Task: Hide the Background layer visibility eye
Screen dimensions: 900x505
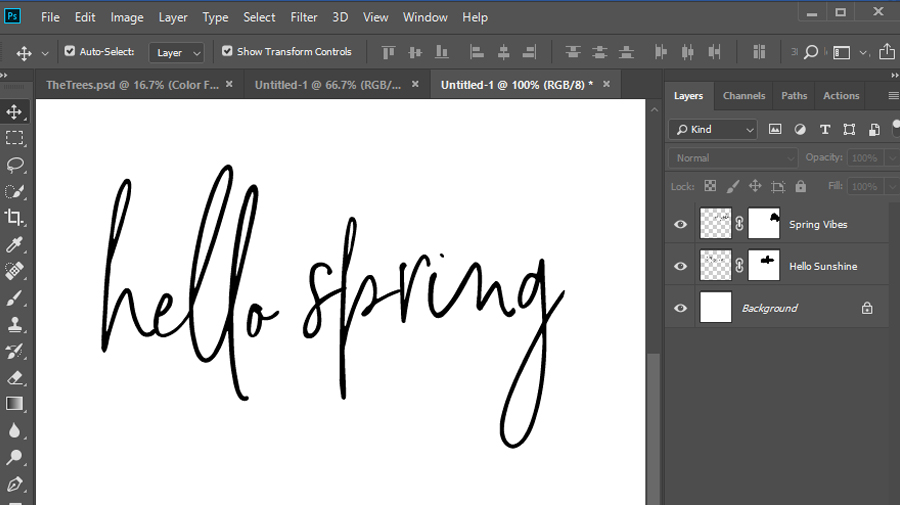Action: (x=680, y=308)
